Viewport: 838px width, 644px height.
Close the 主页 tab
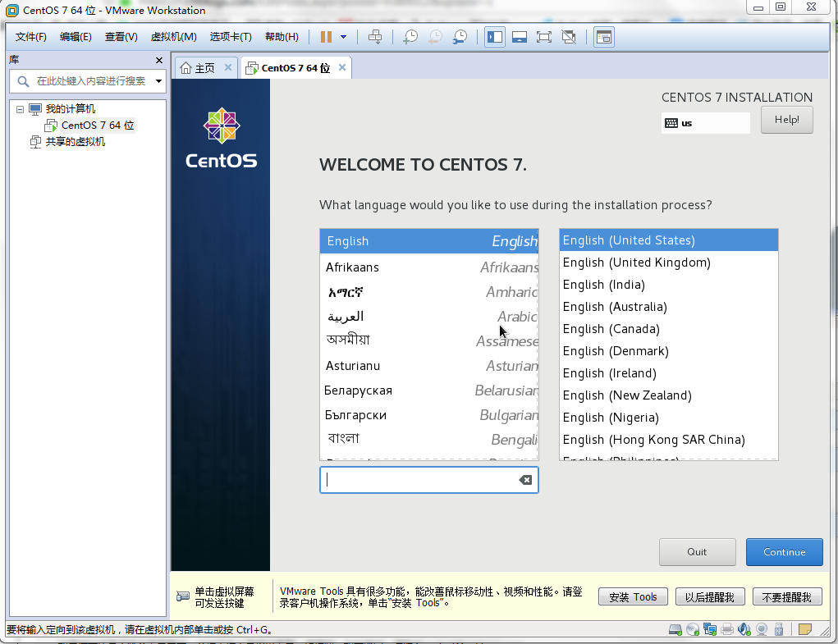(x=228, y=67)
